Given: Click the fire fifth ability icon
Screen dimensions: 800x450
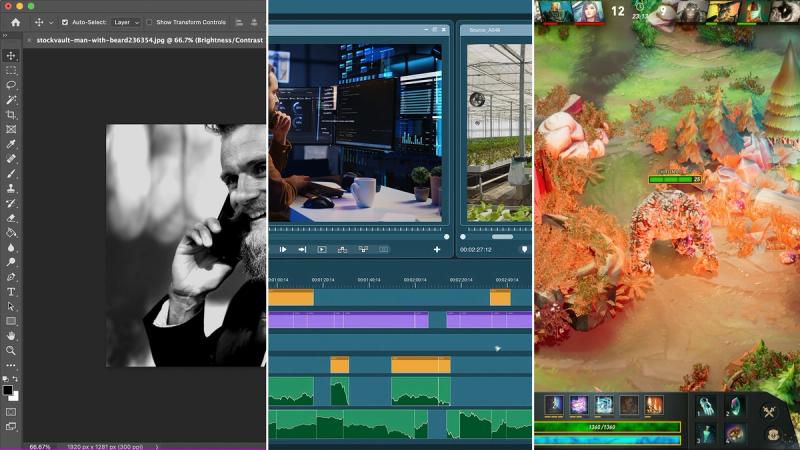Looking at the screenshot, I should 654,405.
